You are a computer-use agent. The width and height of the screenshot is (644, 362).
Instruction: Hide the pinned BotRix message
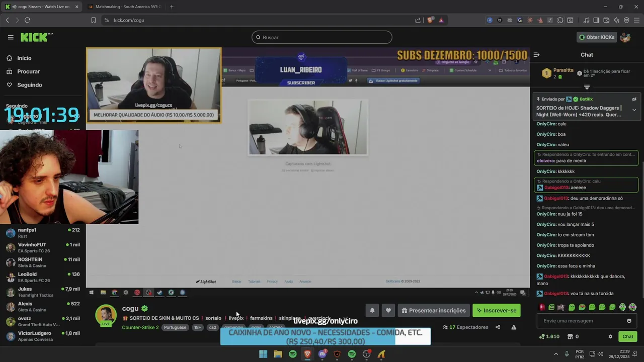[634, 99]
